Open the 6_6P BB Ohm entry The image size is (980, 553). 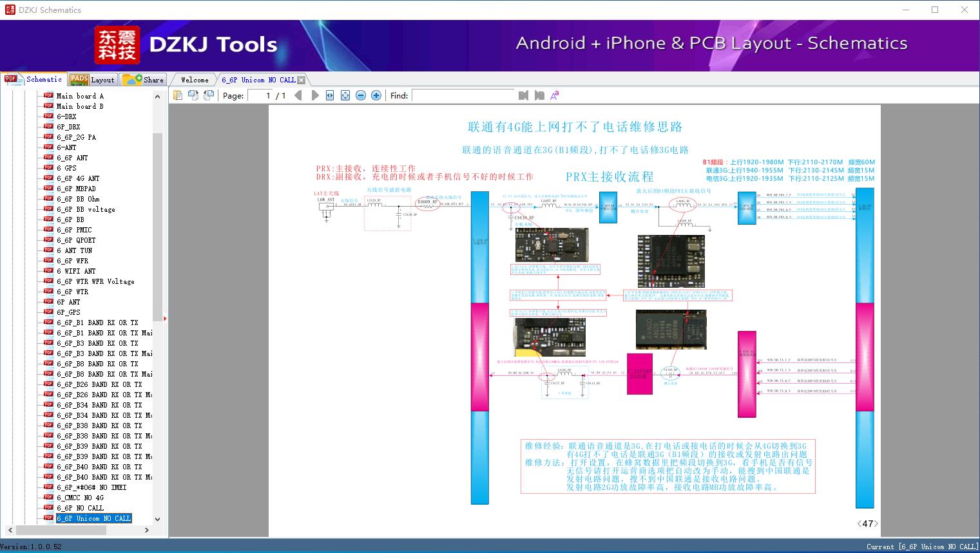click(78, 199)
